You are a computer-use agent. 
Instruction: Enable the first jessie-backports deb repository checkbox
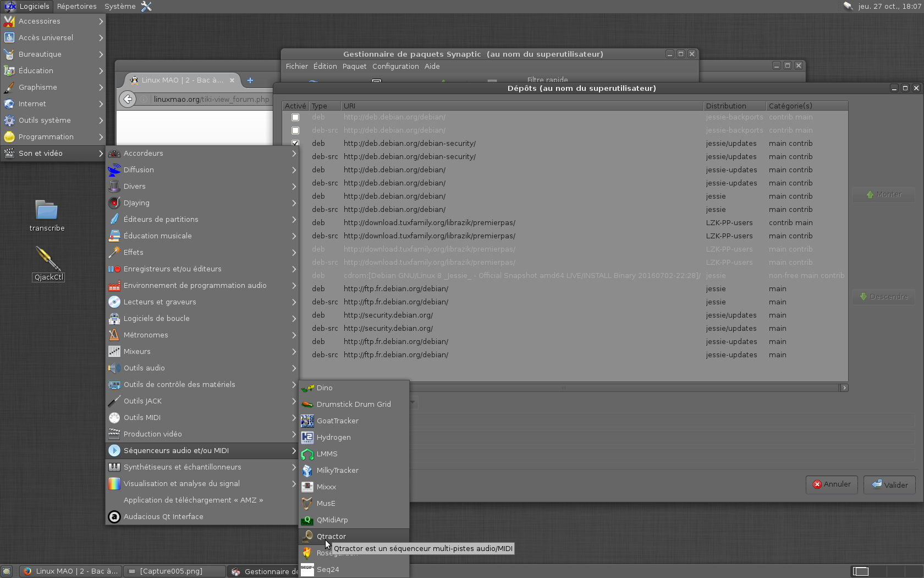click(295, 117)
